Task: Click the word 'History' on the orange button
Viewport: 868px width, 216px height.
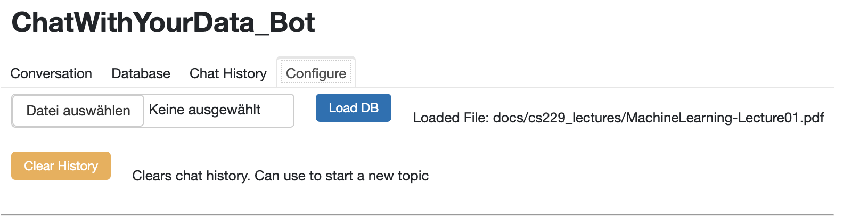Action: click(78, 166)
